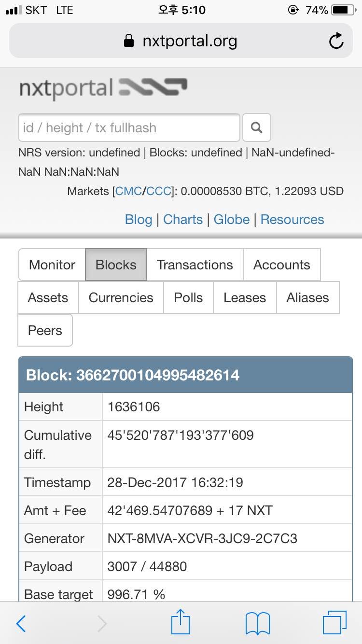Open the Currencies tab

(x=121, y=297)
